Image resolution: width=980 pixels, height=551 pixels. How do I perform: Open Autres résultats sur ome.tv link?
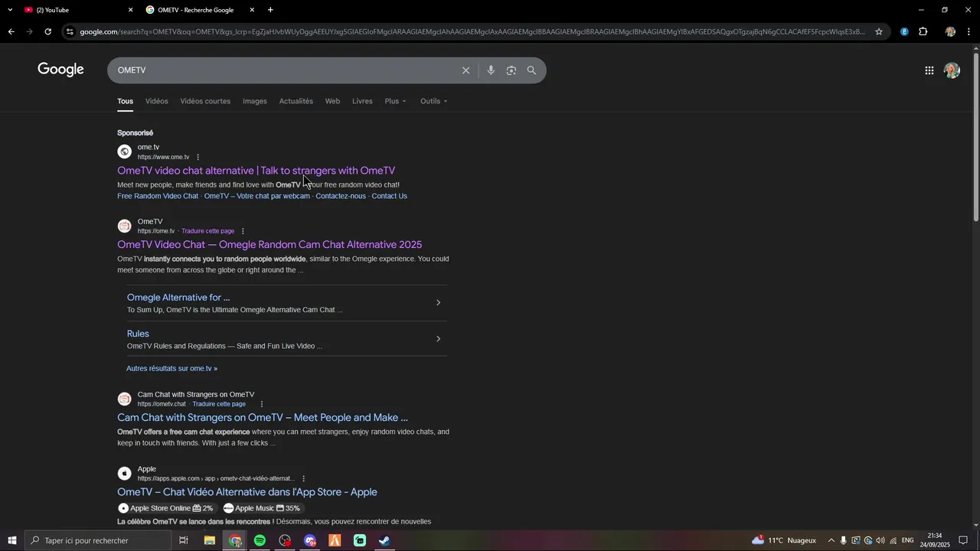pos(171,369)
